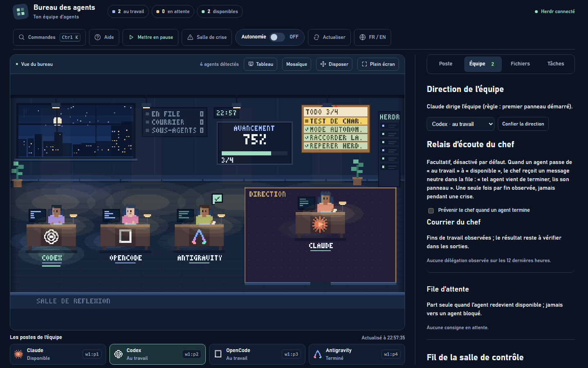Select the Équipe tab
The height and width of the screenshot is (368, 588).
tap(483, 64)
